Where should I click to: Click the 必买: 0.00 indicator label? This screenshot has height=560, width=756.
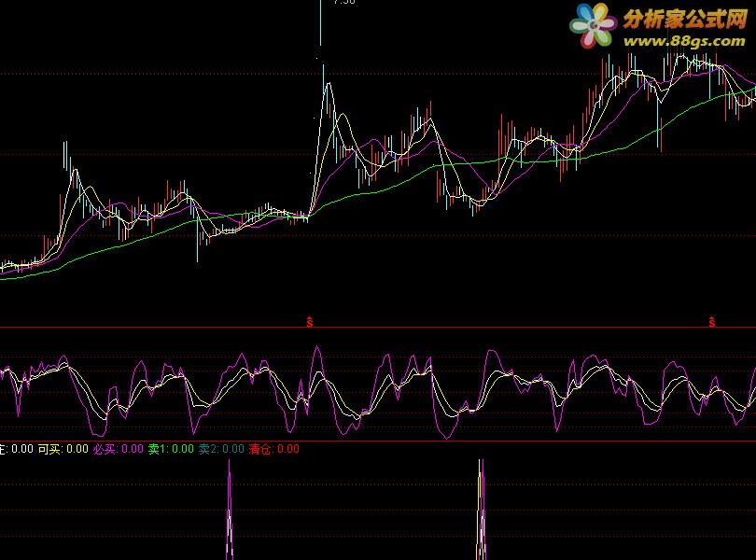coord(119,449)
